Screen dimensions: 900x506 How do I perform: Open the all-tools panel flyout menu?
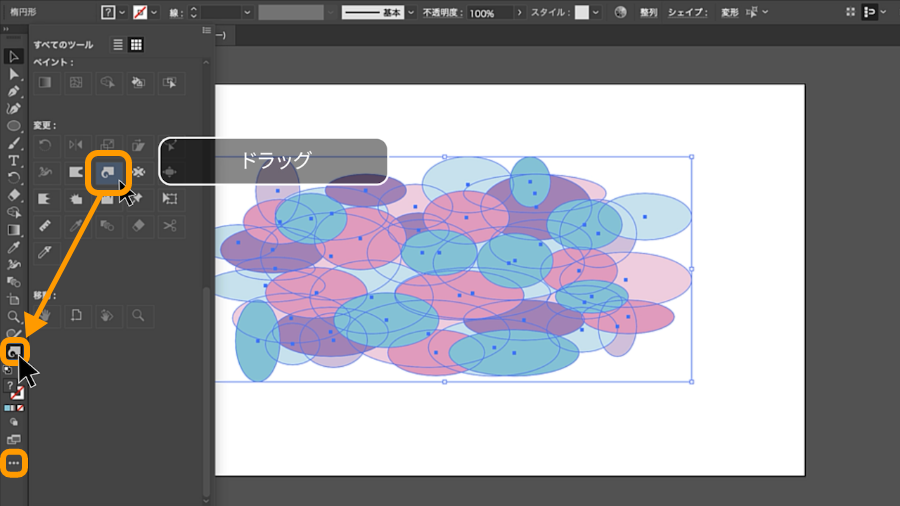pyautogui.click(x=207, y=30)
